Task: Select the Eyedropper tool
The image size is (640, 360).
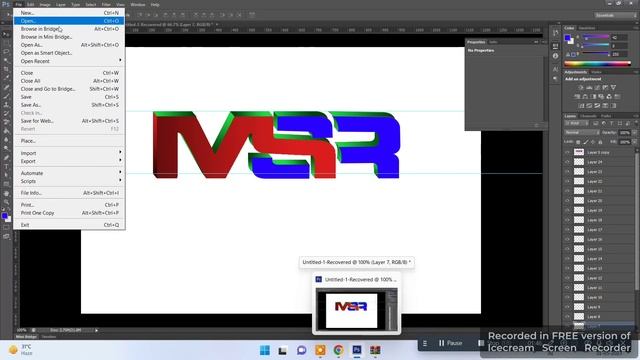Action: pyautogui.click(x=6, y=78)
